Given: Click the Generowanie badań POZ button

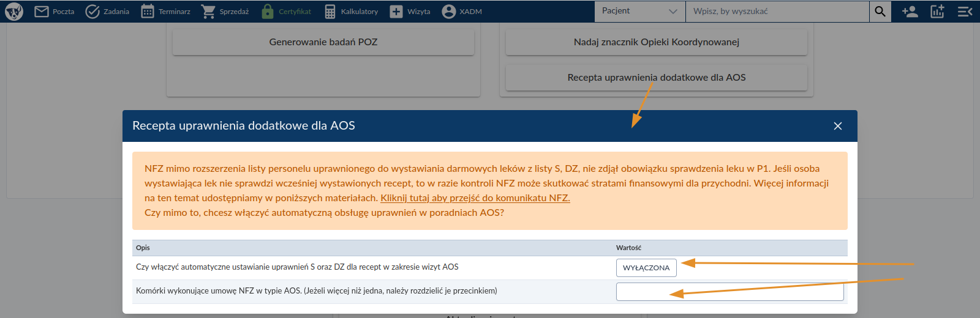Looking at the screenshot, I should [x=323, y=42].
